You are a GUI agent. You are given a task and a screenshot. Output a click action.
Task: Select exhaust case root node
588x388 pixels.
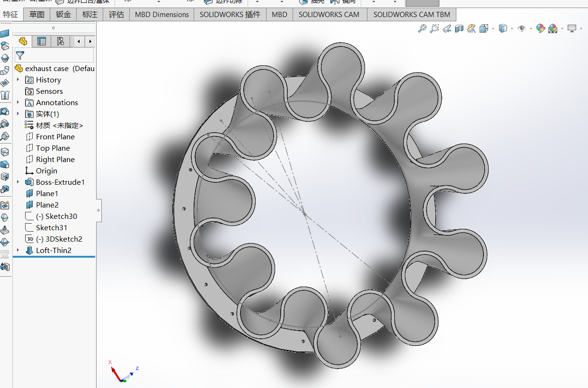point(55,68)
